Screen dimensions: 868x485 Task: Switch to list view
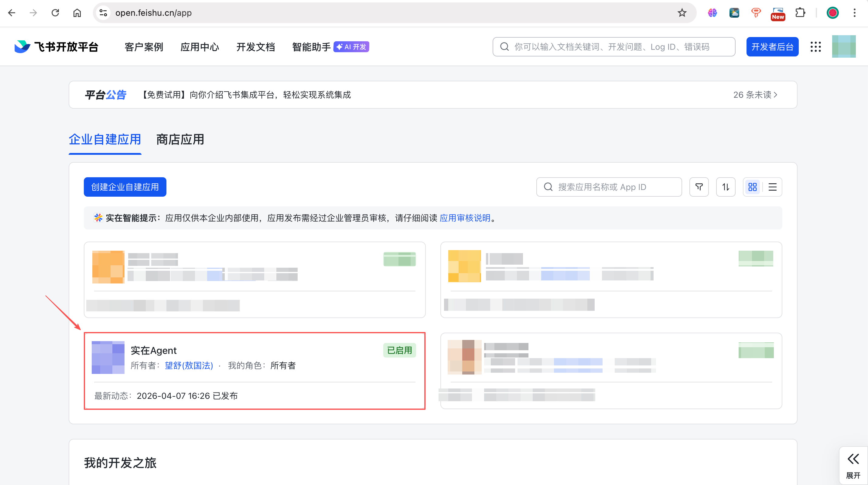pyautogui.click(x=773, y=187)
